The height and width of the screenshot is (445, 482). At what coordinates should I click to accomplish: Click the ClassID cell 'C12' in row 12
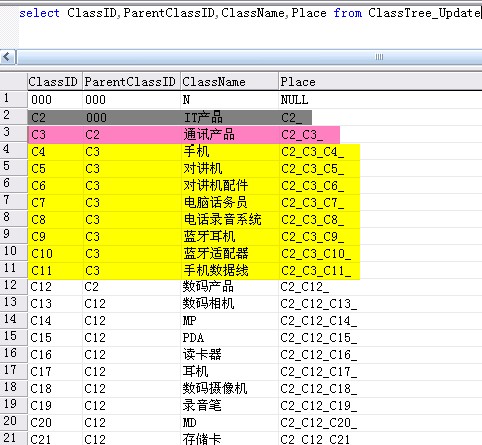[41, 287]
